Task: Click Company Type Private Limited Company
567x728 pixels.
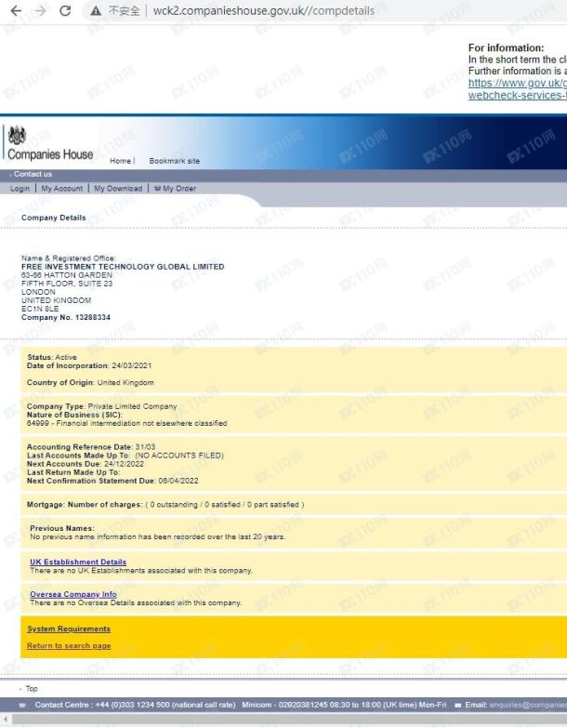Action: pos(101,406)
